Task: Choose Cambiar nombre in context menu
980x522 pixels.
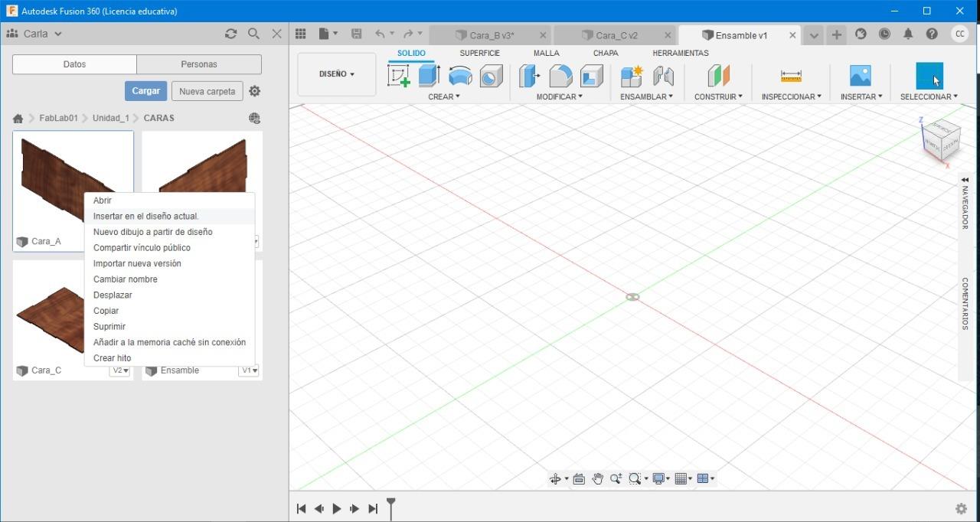Action: pyautogui.click(x=169, y=279)
